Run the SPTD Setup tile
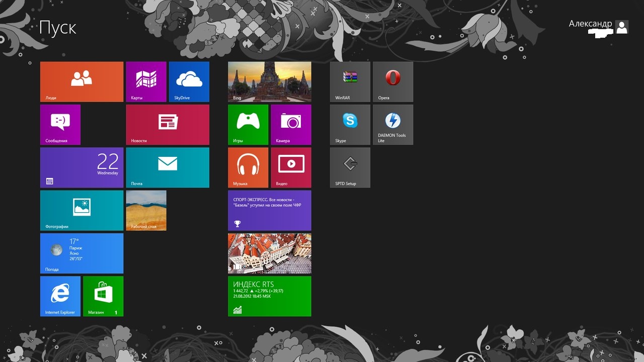 [x=350, y=167]
